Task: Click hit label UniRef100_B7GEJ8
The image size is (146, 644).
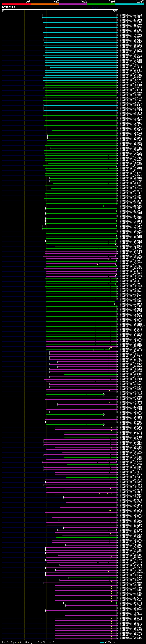Action: click(131, 201)
